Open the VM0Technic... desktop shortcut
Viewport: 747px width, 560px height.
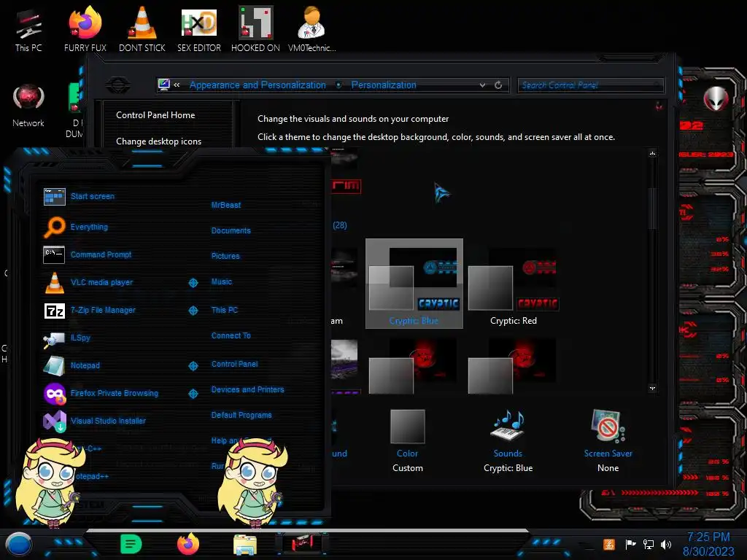click(312, 29)
